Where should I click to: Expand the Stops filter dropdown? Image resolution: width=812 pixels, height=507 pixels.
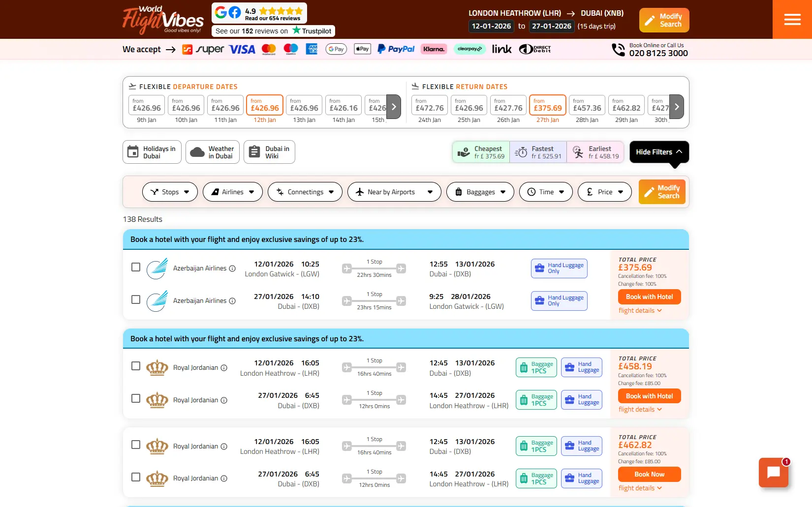tap(169, 192)
